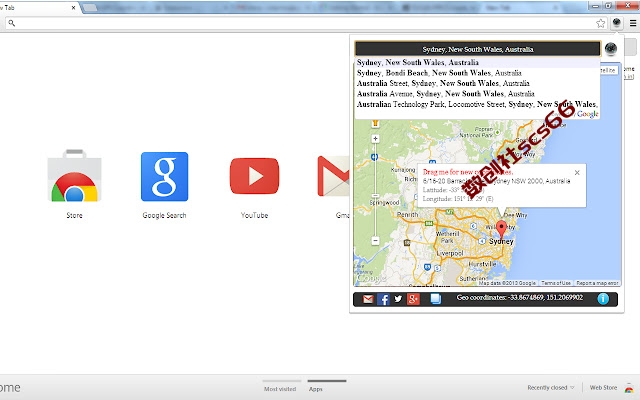640x400 pixels.
Task: Open the Chrome hamburger menu
Action: [633, 23]
